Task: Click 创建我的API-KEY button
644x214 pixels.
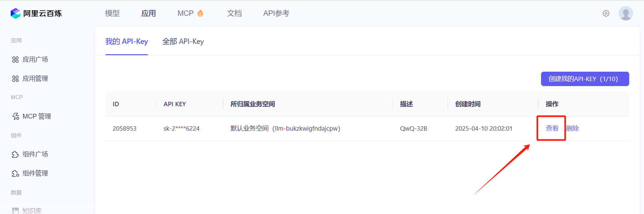Action: point(585,79)
